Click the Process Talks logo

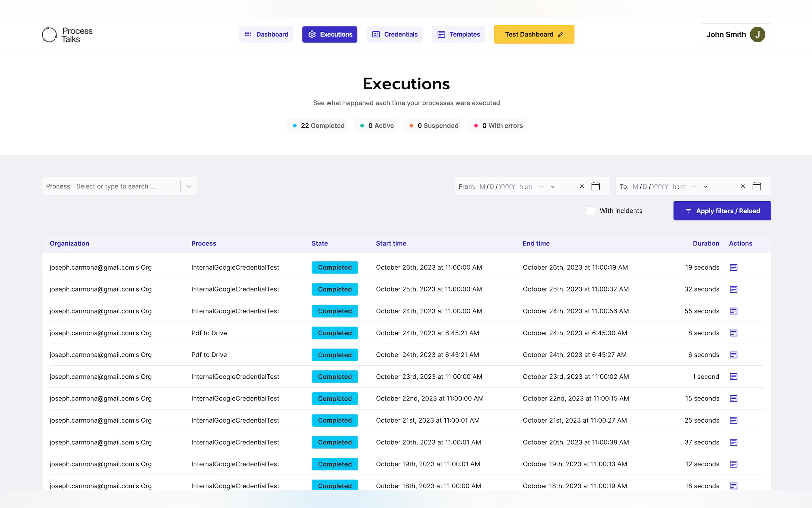[67, 35]
